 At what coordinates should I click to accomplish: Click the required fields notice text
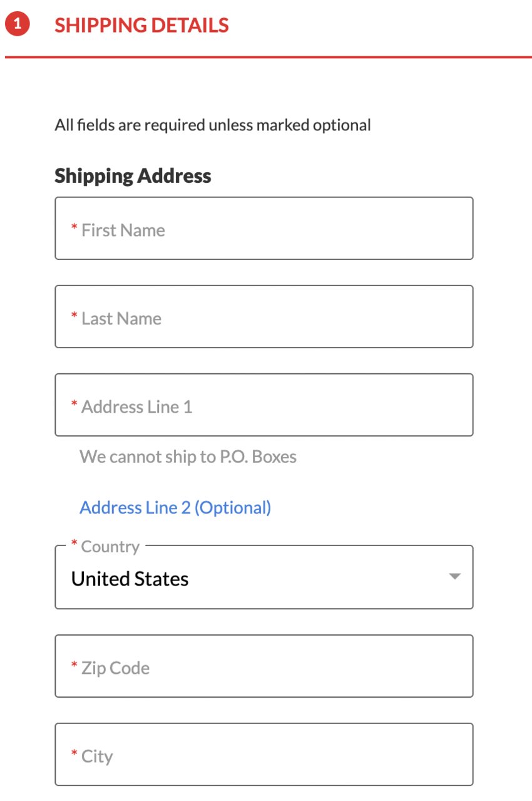[x=213, y=125]
